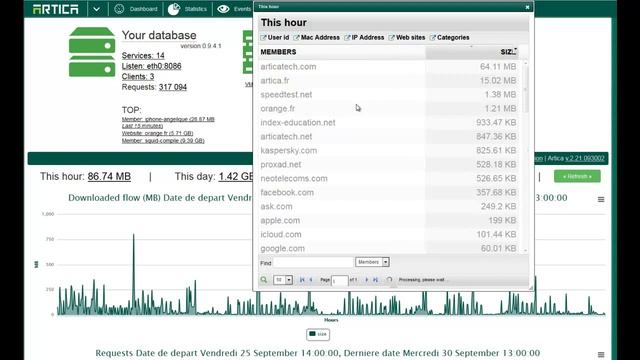The width and height of the screenshot is (640, 360).
Task: Click the table reload icon
Action: pyautogui.click(x=390, y=280)
